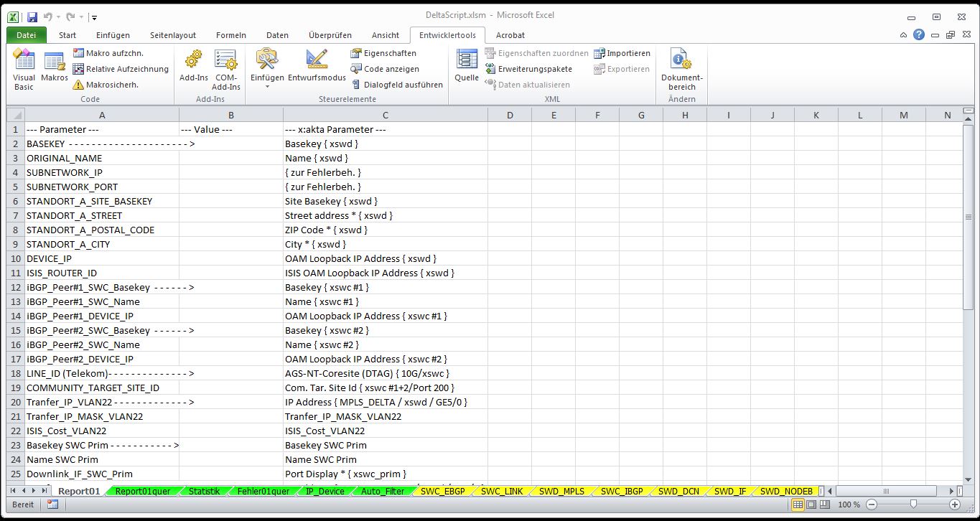Click the Makros icon
Viewport: 980px width, 521px height.
tap(55, 69)
